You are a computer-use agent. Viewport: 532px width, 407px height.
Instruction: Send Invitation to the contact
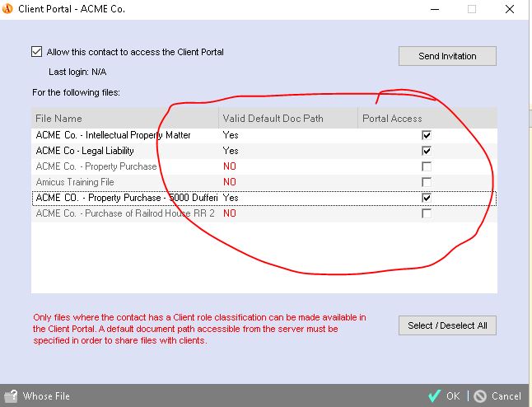point(447,56)
